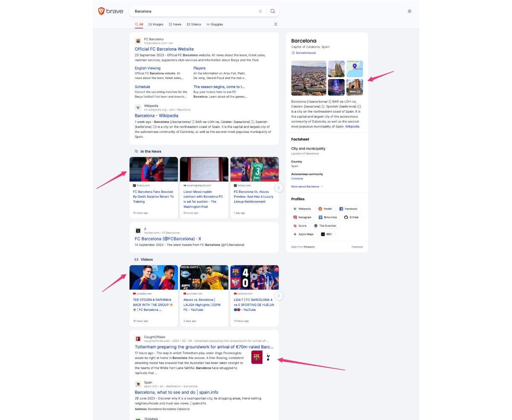Expand More about Barcelona

click(307, 187)
